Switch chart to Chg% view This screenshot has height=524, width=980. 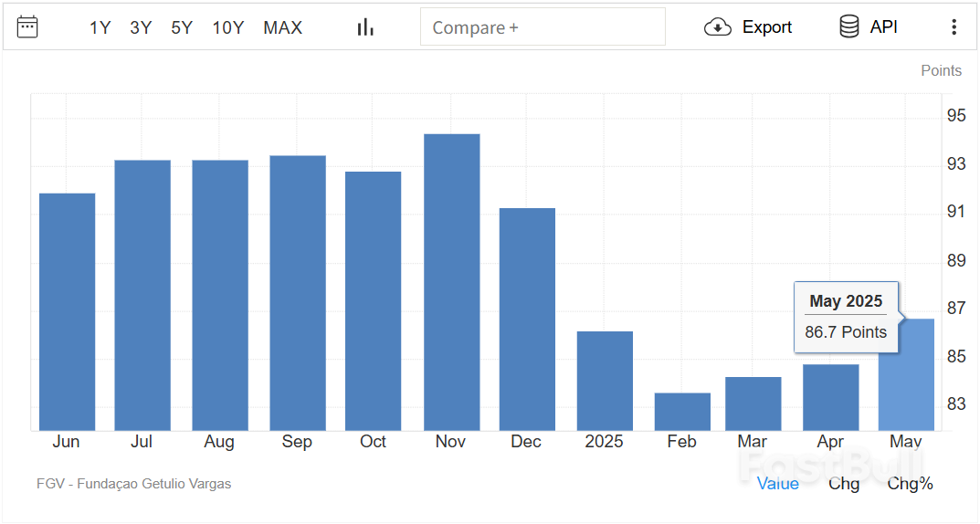tap(910, 484)
